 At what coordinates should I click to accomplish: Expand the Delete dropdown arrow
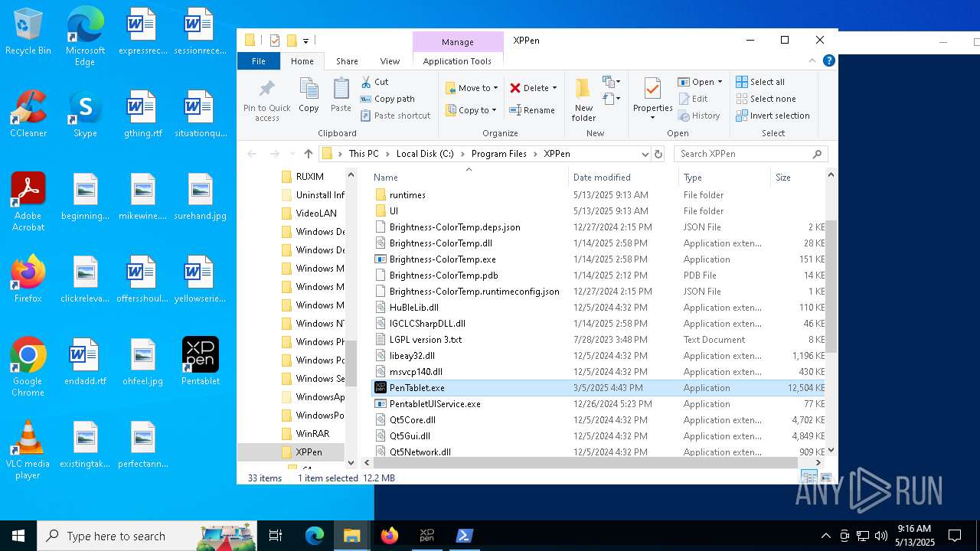pos(554,88)
